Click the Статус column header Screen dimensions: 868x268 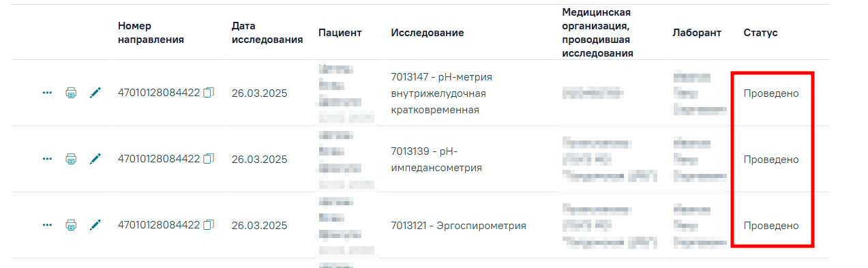760,33
